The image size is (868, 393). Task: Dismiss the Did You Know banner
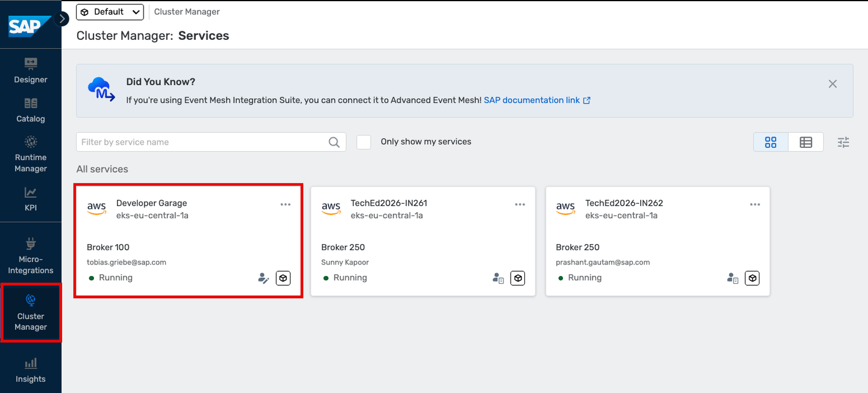832,84
